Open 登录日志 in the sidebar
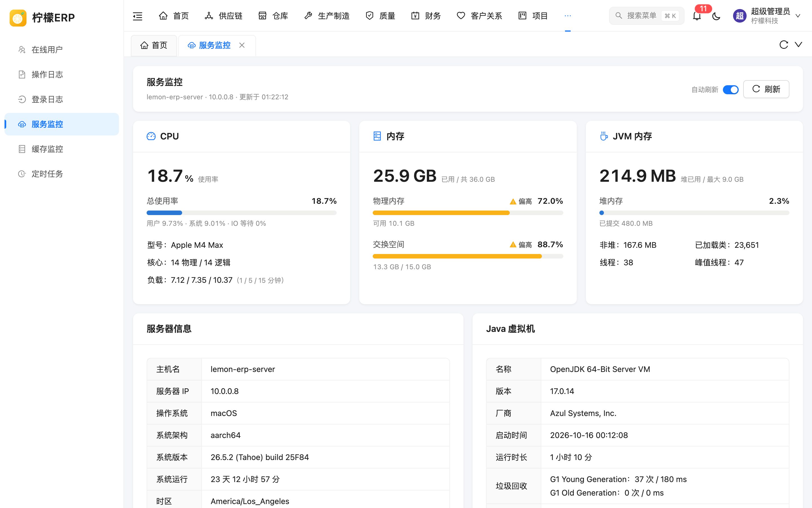 coord(62,99)
